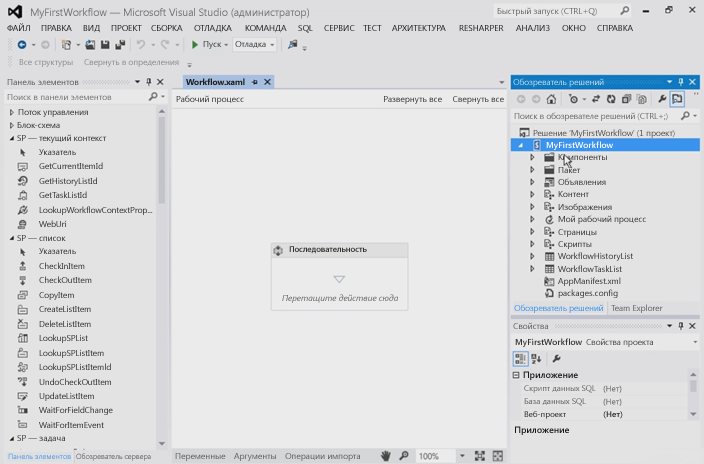This screenshot has width=704, height=464.
Task: Collapse the Приложение property category
Action: (516, 375)
